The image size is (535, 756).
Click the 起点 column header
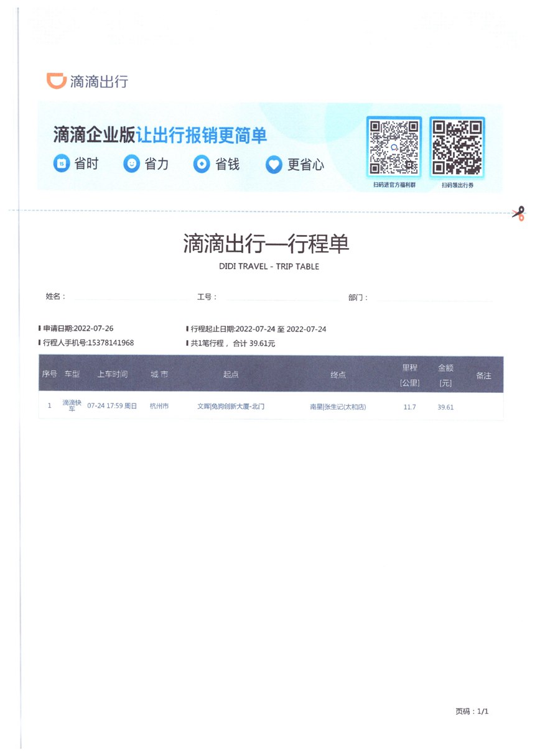click(x=231, y=375)
